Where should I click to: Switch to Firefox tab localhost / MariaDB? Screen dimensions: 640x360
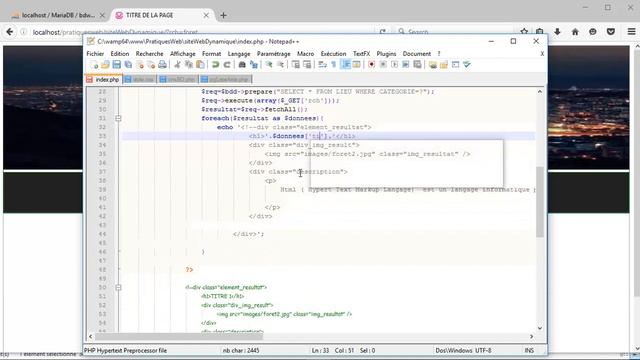pyautogui.click(x=58, y=15)
